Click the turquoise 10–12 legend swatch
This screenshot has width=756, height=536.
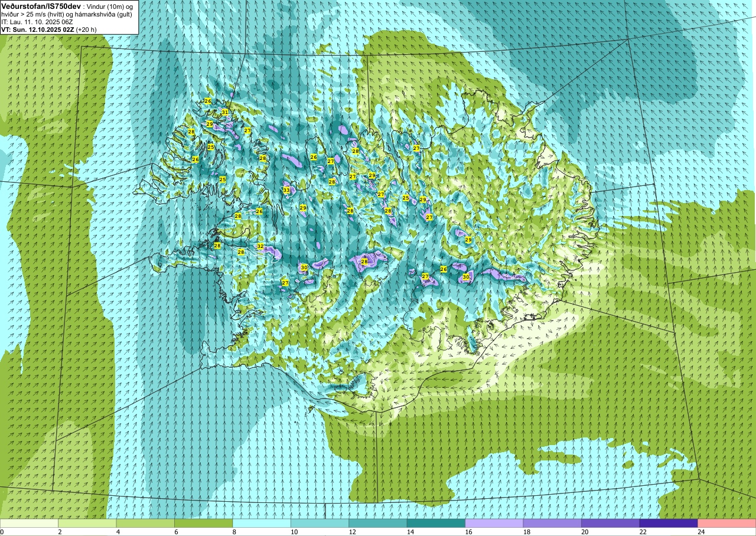coord(320,523)
